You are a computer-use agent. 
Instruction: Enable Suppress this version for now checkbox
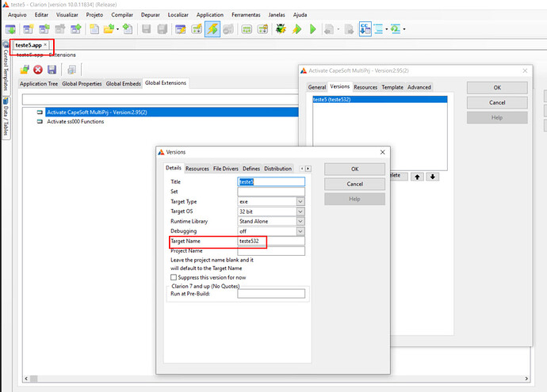[x=174, y=277]
